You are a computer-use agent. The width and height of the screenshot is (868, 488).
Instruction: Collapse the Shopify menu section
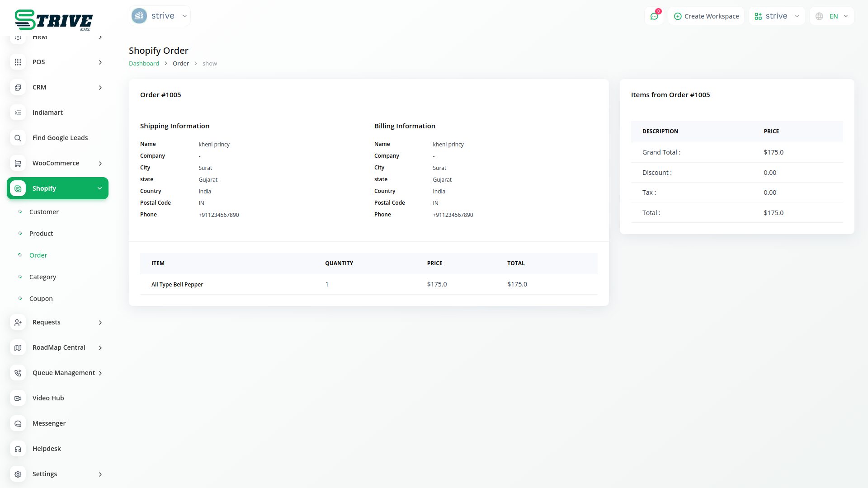pyautogui.click(x=99, y=188)
